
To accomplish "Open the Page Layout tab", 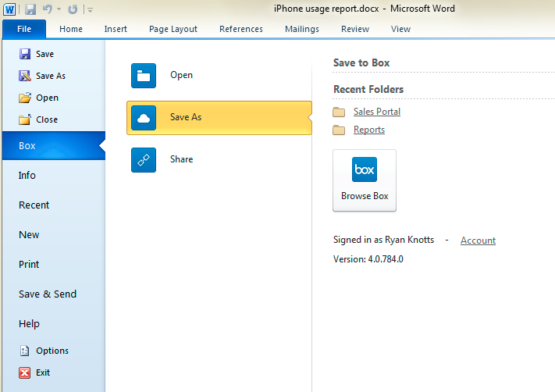I will (x=173, y=29).
